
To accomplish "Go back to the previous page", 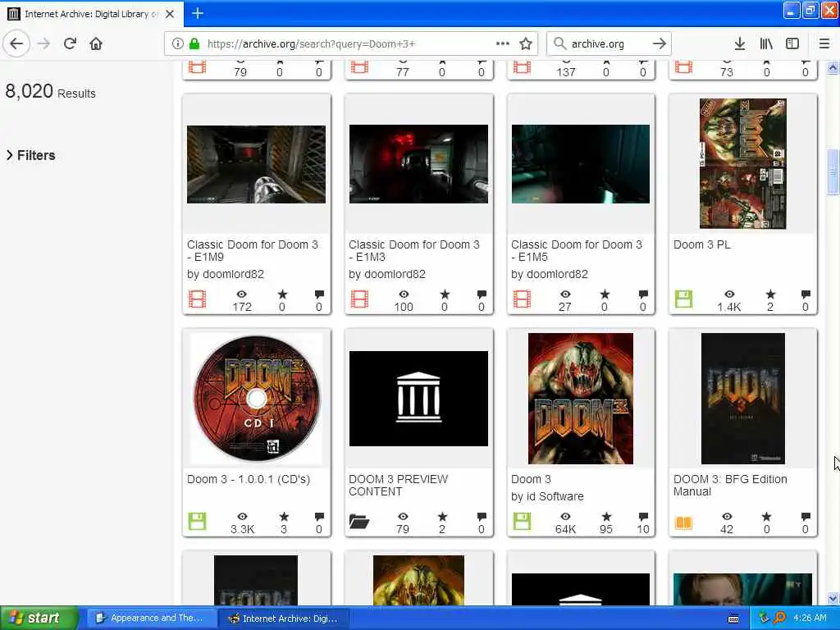I will (x=16, y=43).
